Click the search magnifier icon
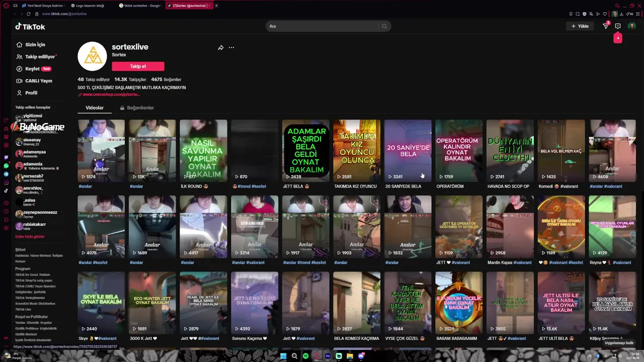The image size is (644, 362). point(384,26)
